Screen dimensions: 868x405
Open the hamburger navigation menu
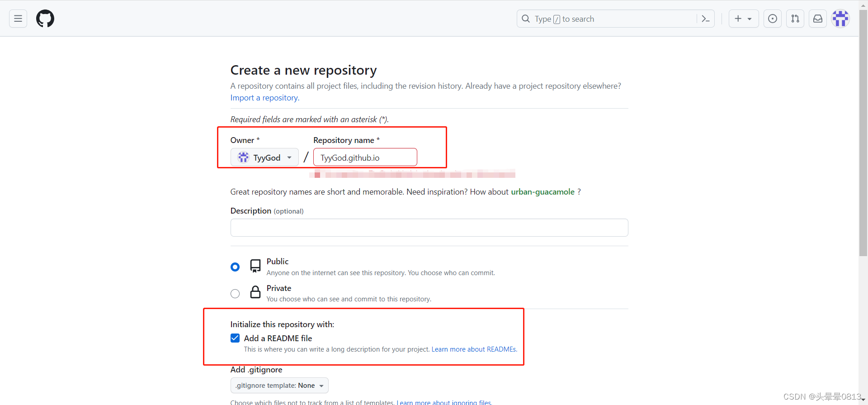click(x=18, y=19)
